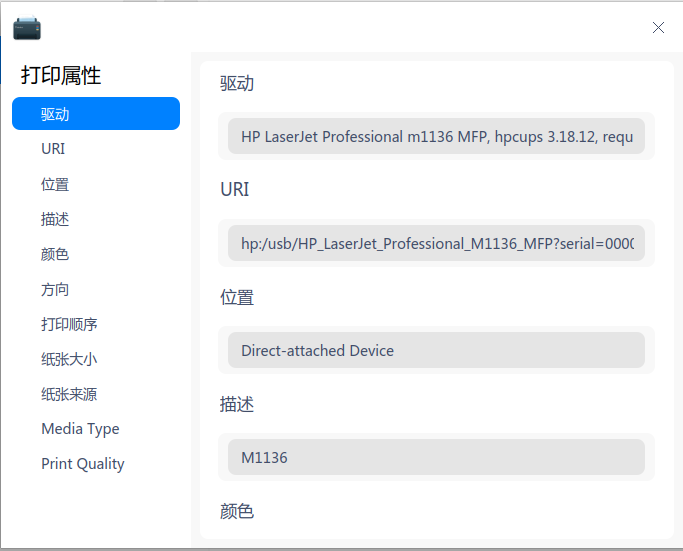Choose 方向 in the sidebar
Image resolution: width=683 pixels, height=551 pixels.
pyautogui.click(x=55, y=289)
